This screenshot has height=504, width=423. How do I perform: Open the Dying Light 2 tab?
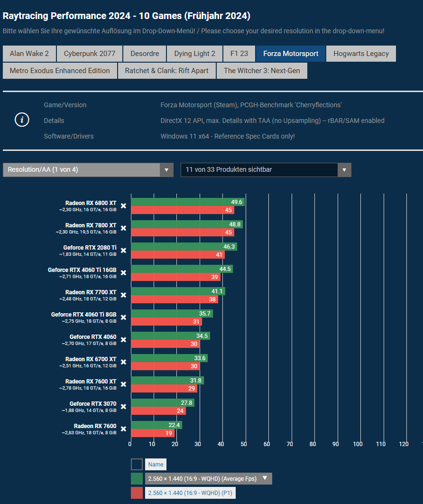point(194,53)
